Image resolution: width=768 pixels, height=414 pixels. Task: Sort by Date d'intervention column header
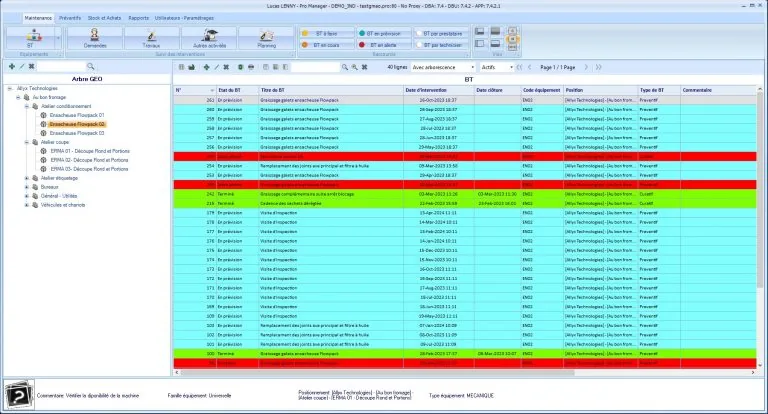438,90
